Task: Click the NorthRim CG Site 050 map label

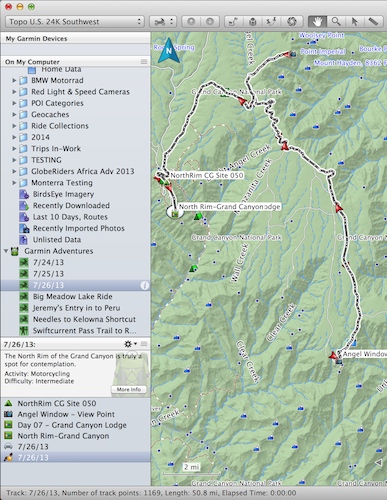Action: pos(207,175)
